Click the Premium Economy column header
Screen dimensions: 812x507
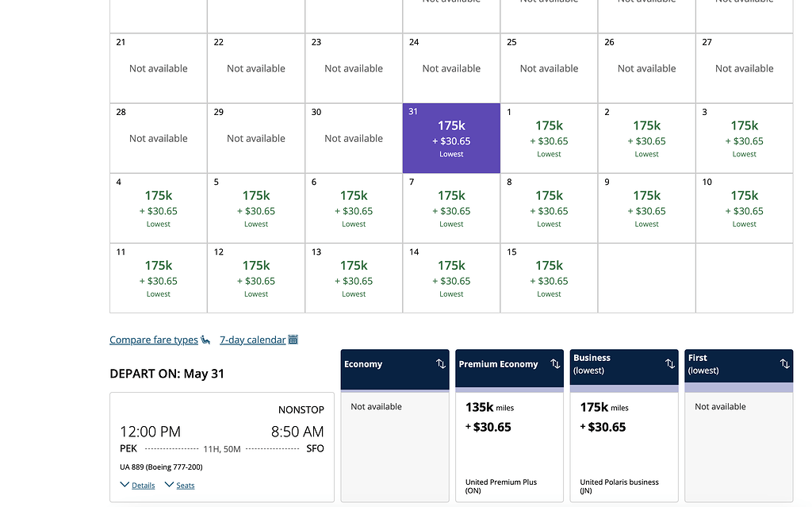pyautogui.click(x=499, y=364)
